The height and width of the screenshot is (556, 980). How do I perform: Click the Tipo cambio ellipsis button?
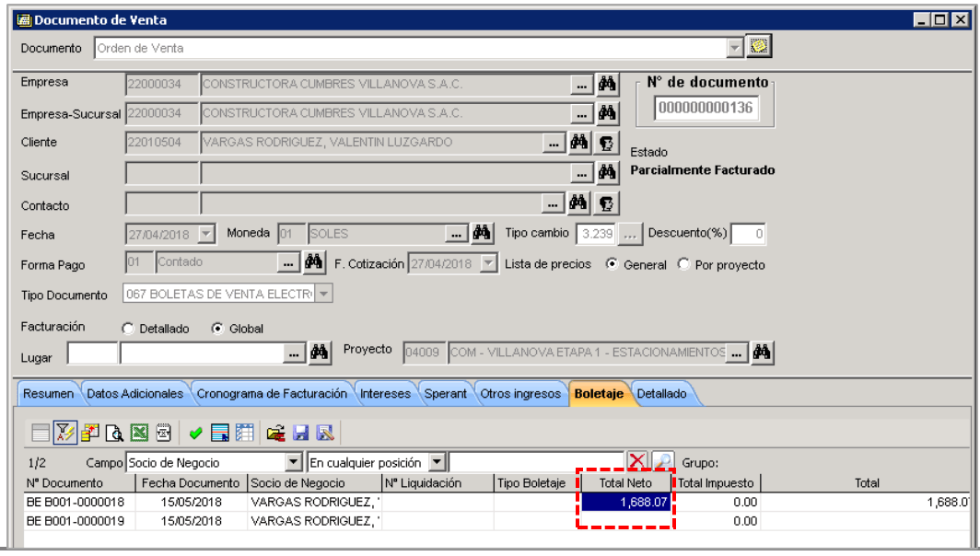point(629,234)
